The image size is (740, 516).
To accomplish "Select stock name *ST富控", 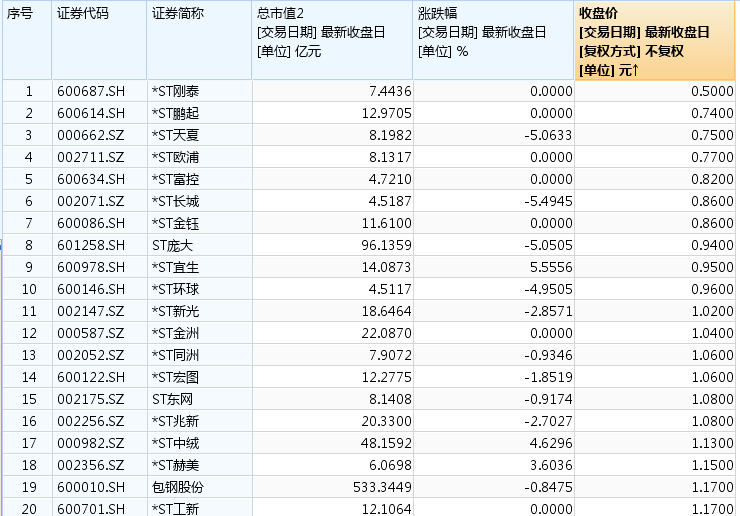I will click(x=176, y=179).
